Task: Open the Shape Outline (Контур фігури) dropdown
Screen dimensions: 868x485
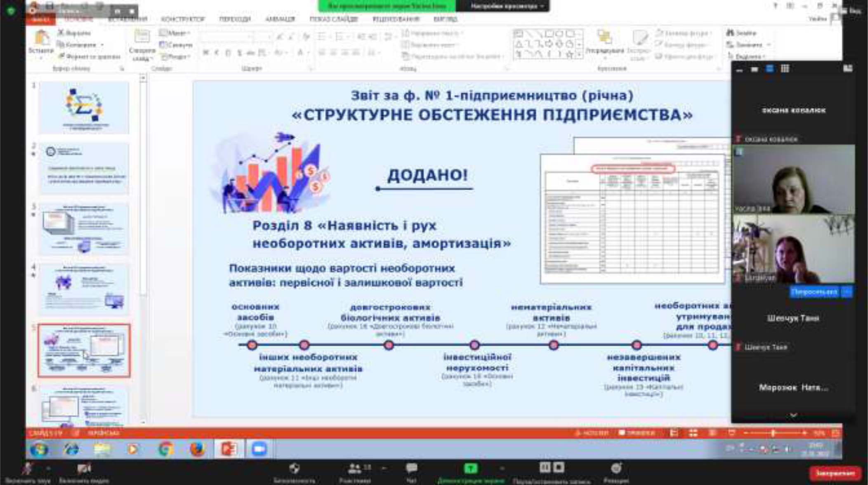Action: pos(683,45)
